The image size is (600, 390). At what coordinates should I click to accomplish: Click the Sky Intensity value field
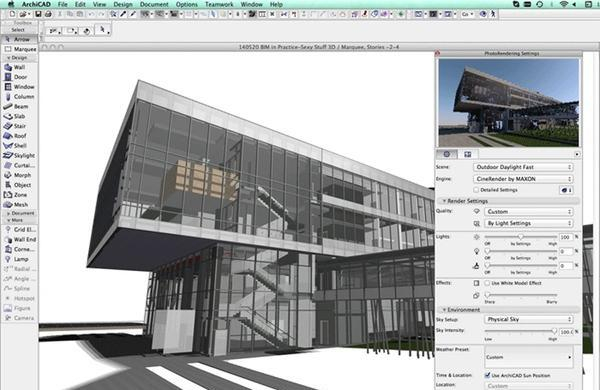coord(566,332)
